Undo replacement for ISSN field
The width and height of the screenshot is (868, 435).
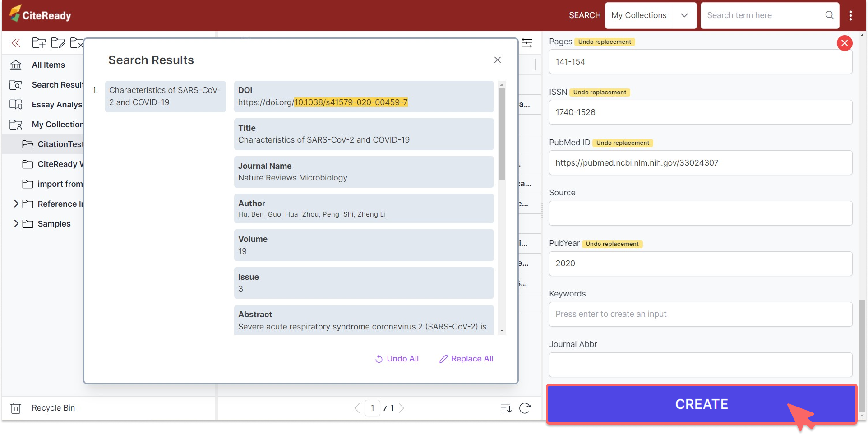(600, 93)
